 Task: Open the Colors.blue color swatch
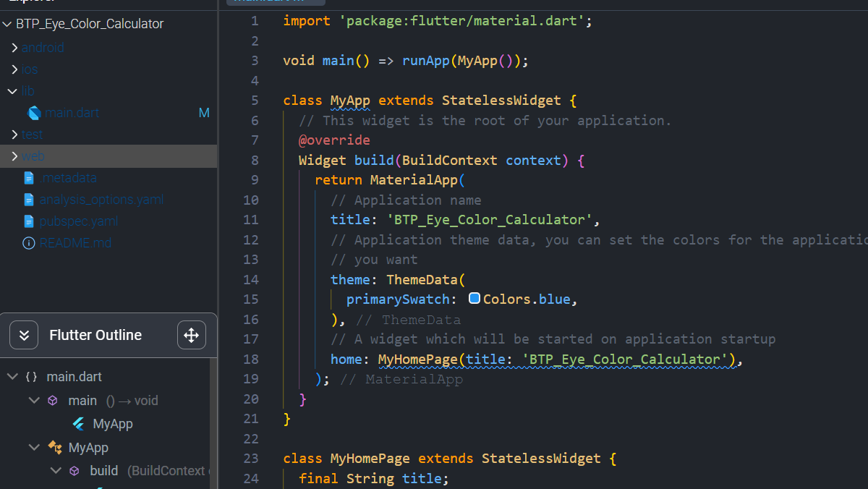(475, 298)
